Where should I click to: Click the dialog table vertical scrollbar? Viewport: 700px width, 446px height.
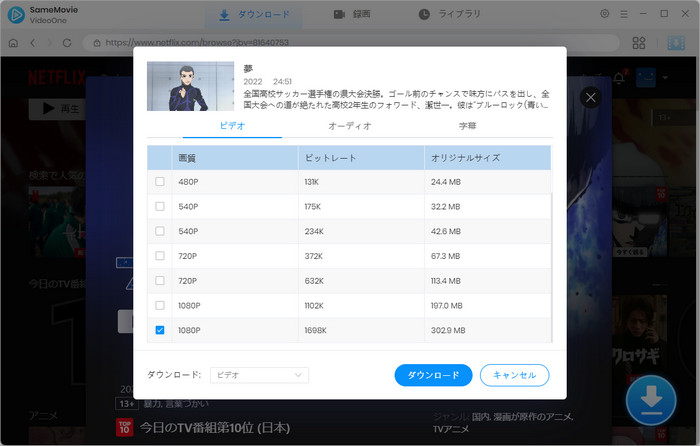coord(552,268)
